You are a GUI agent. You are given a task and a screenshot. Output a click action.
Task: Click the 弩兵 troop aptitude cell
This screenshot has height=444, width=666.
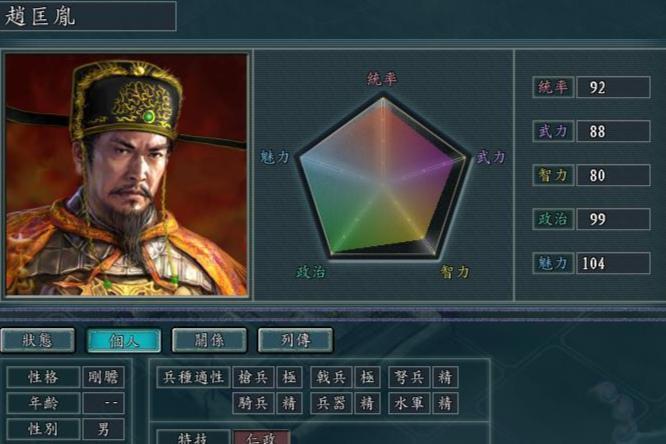point(409,377)
